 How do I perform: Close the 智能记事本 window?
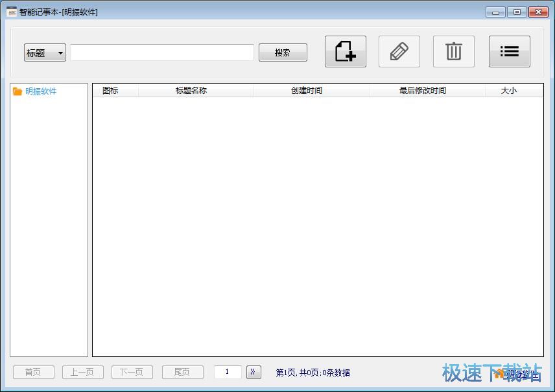click(x=538, y=12)
